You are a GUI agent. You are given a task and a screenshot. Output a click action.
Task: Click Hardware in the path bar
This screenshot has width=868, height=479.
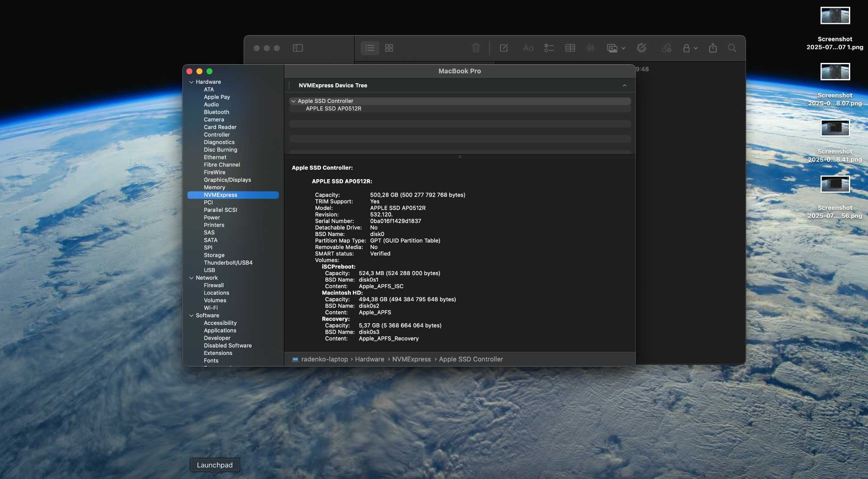tap(370, 360)
